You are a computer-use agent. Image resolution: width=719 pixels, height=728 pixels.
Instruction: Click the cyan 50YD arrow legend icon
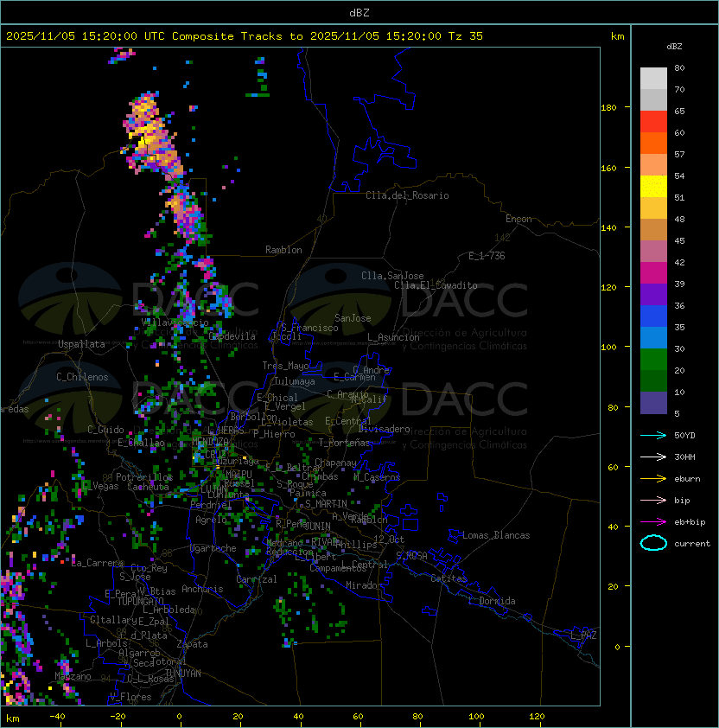click(653, 436)
